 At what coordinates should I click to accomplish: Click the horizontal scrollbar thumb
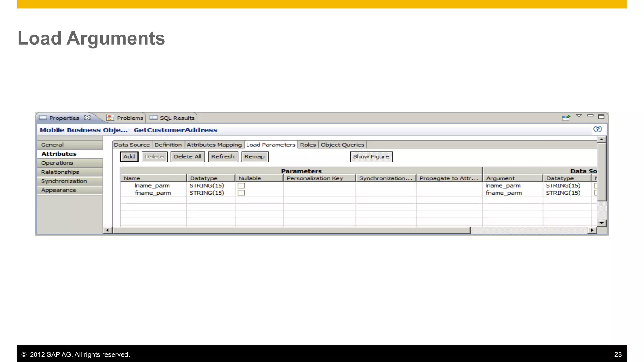coord(291,230)
